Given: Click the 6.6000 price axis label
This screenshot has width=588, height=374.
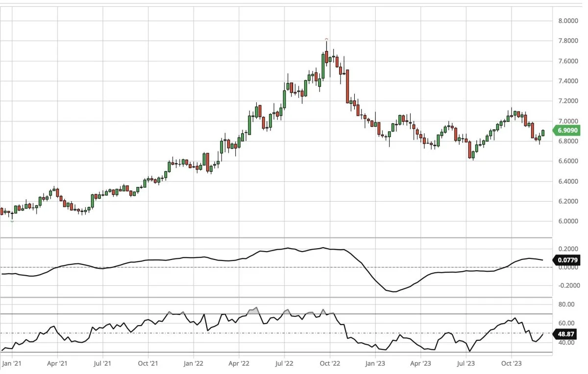Looking at the screenshot, I should (568, 161).
